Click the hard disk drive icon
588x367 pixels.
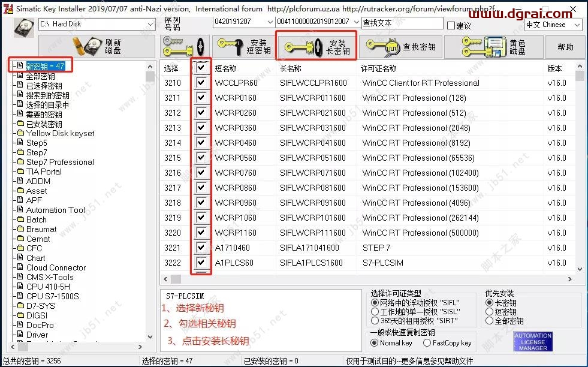[x=23, y=28]
